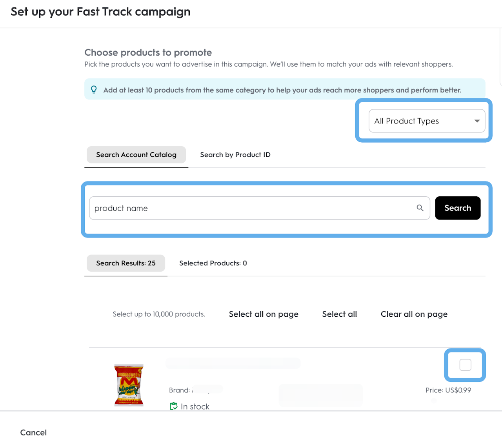The image size is (502, 448).
Task: Choose the Select all link
Action: coord(339,314)
